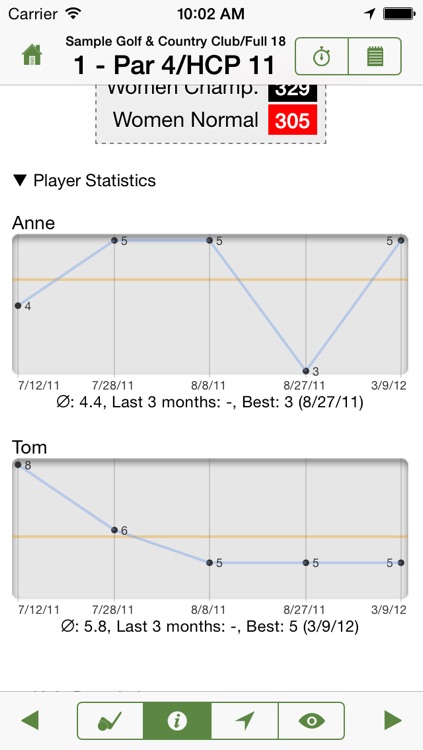Tap Tom's 7/28/11 data point scoring 6
423x750 pixels.
tap(114, 530)
